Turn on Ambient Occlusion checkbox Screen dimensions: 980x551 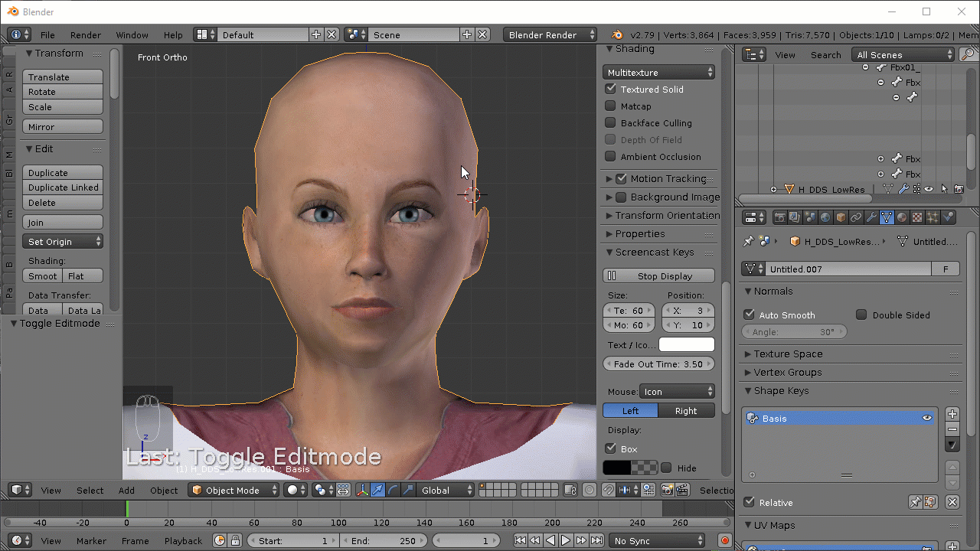610,157
